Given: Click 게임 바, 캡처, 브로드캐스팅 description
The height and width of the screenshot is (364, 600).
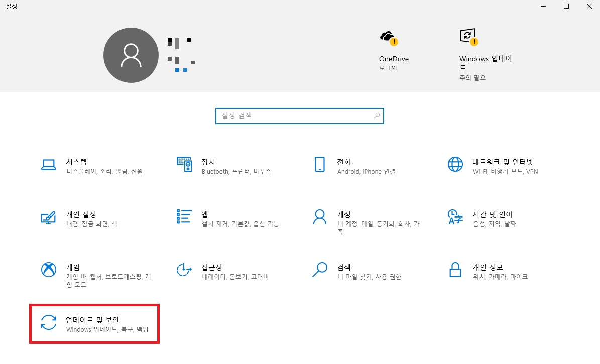Looking at the screenshot, I should (108, 281).
